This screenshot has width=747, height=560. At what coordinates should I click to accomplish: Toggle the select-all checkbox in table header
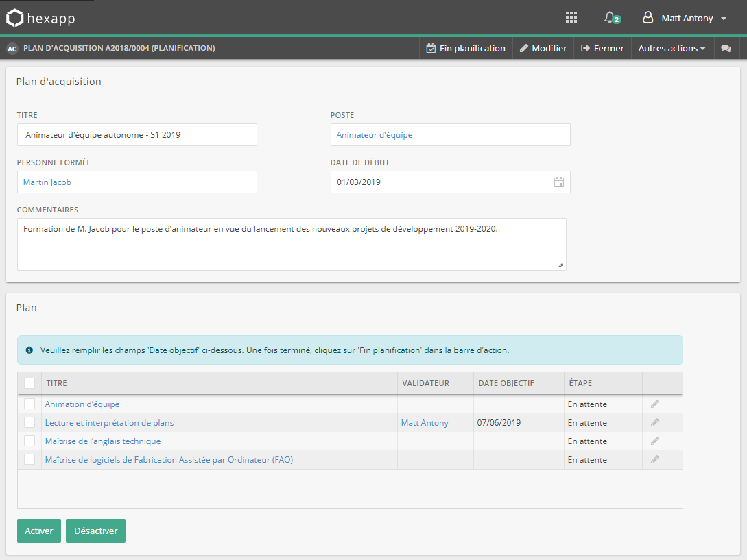point(29,383)
